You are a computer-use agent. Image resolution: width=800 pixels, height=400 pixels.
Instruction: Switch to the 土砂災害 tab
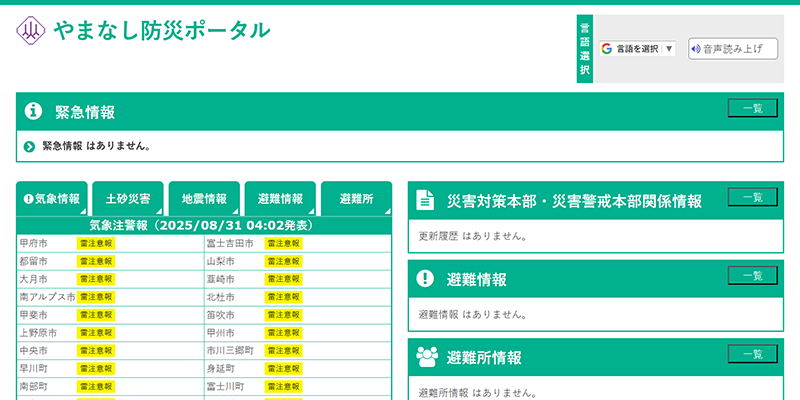tap(128, 199)
